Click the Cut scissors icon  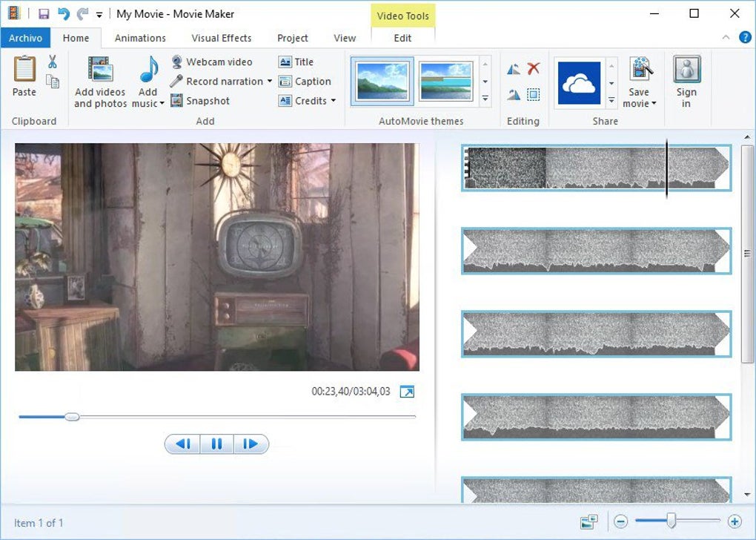[x=53, y=62]
